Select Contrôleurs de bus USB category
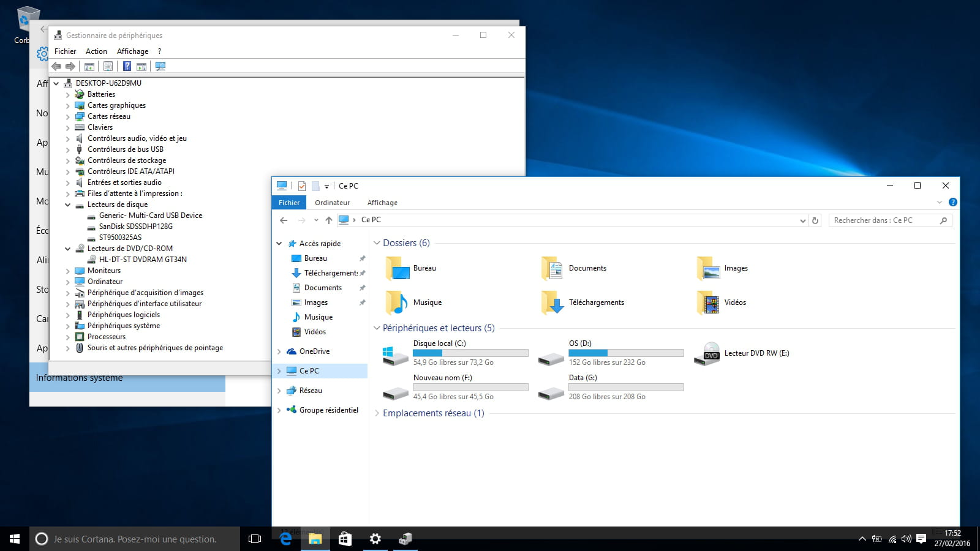 point(125,149)
